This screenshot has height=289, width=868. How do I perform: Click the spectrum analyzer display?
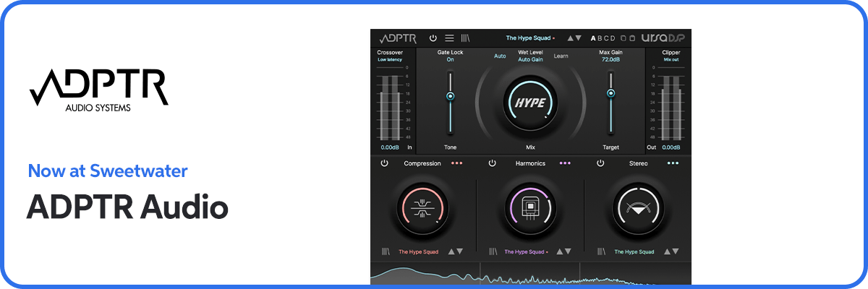pyautogui.click(x=530, y=272)
